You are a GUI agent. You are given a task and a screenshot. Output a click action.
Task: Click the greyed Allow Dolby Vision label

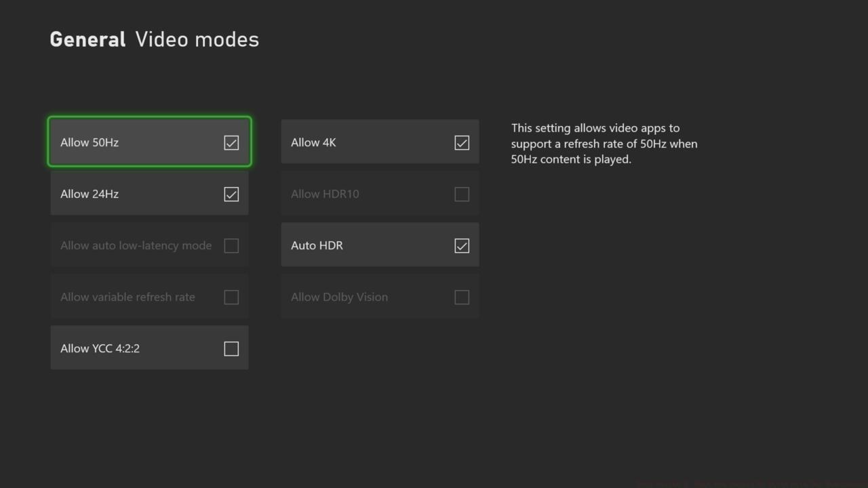click(x=339, y=298)
